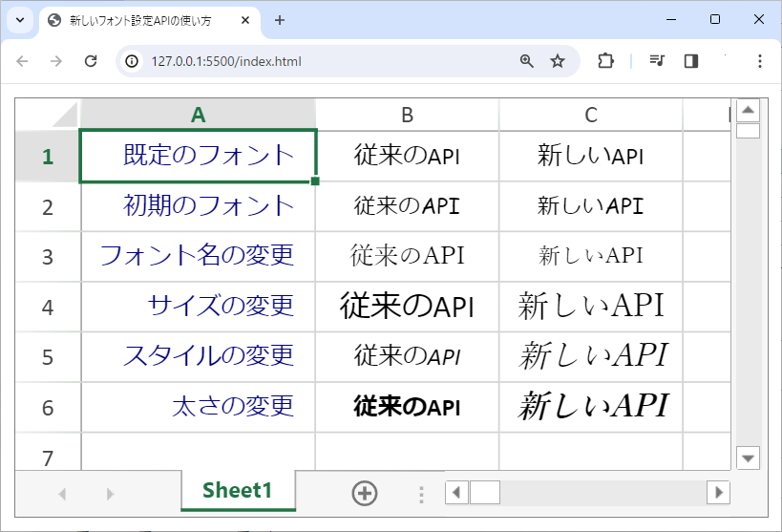Select row 1 header
Image resolution: width=782 pixels, height=532 pixels.
click(48, 157)
